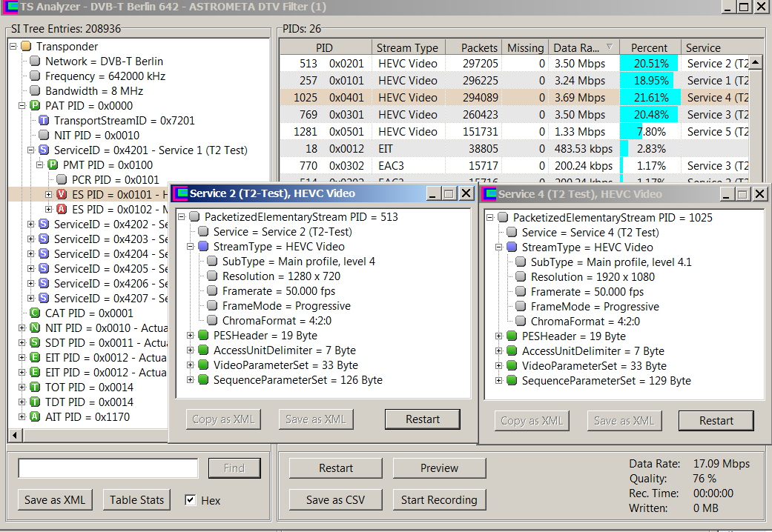772x532 pixels.
Task: Click Restart in the Service 4 window
Action: (716, 421)
